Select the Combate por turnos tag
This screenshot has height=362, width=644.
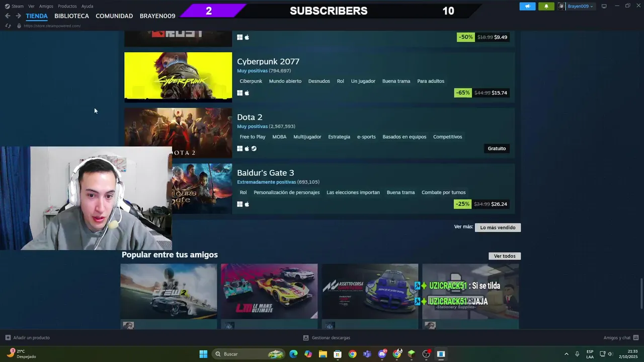coord(444,193)
